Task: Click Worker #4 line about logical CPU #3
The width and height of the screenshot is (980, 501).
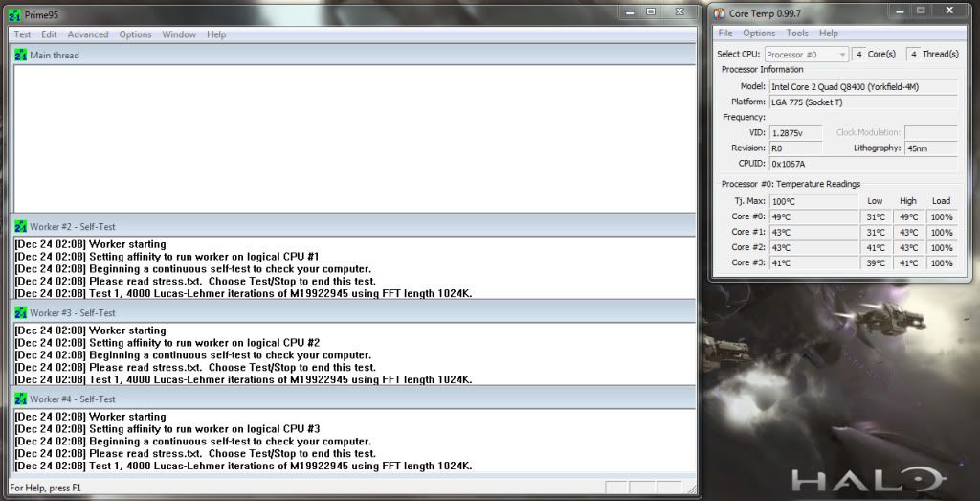Action: 167,429
